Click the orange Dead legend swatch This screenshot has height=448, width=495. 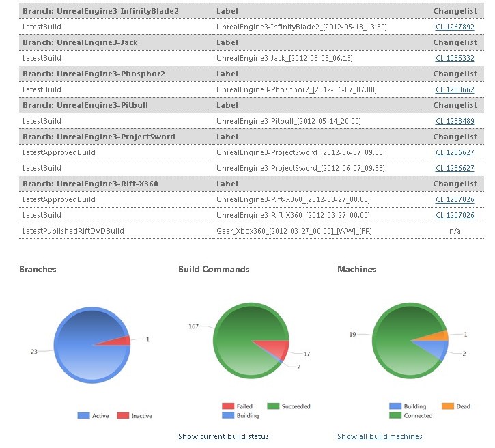coord(448,406)
